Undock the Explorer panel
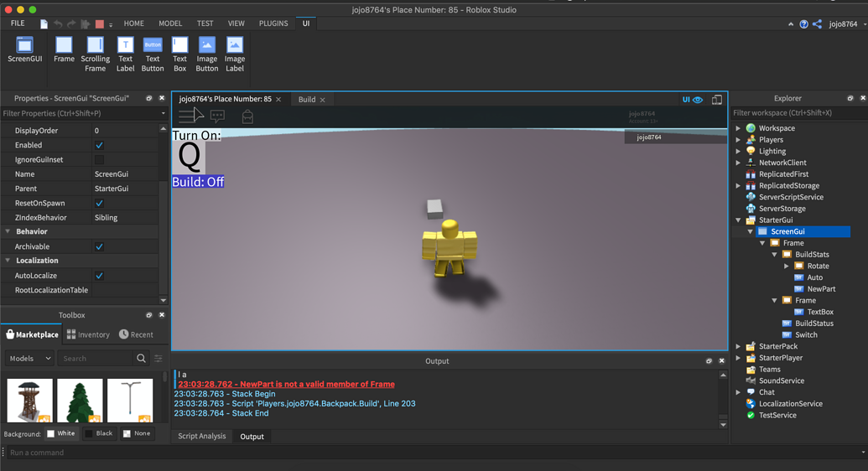868x471 pixels. (850, 98)
